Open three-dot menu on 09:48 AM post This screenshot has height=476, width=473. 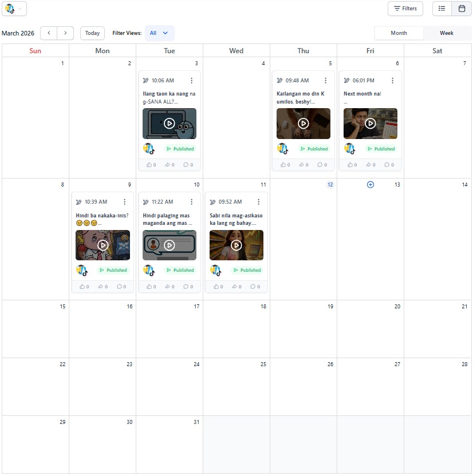tap(326, 81)
